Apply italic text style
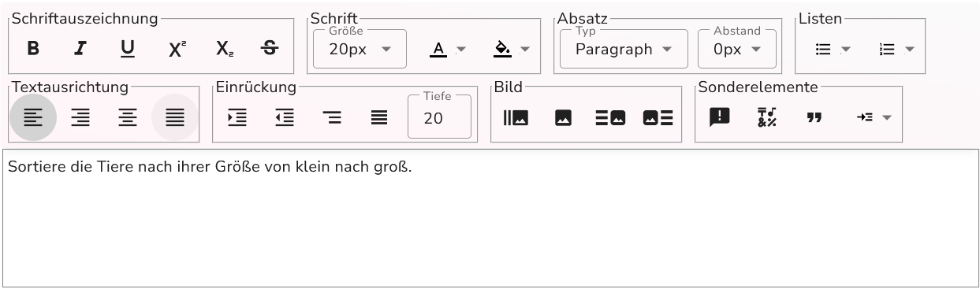980x289 pixels. 80,49
